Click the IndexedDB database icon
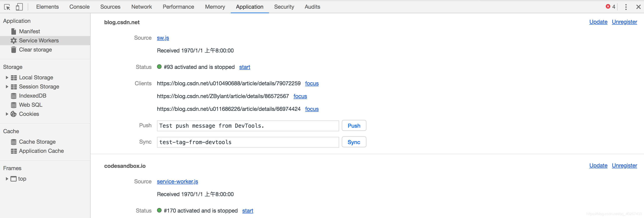The height and width of the screenshot is (218, 644). (14, 96)
